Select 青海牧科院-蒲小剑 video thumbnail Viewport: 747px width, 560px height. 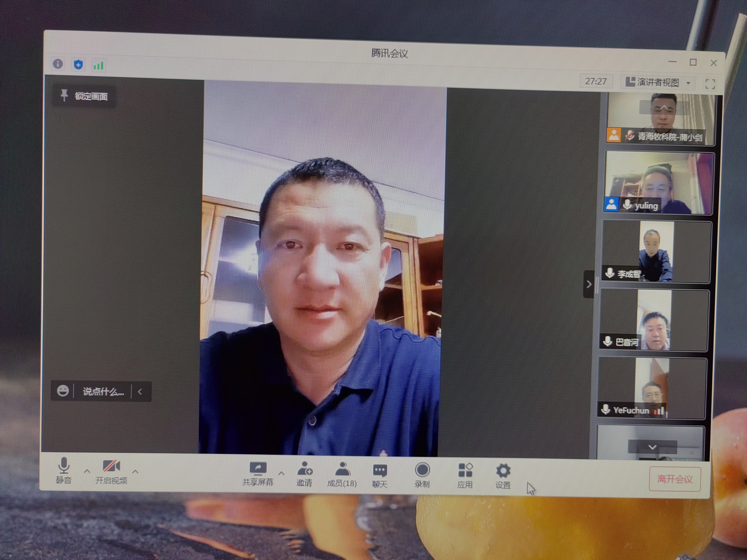(661, 120)
